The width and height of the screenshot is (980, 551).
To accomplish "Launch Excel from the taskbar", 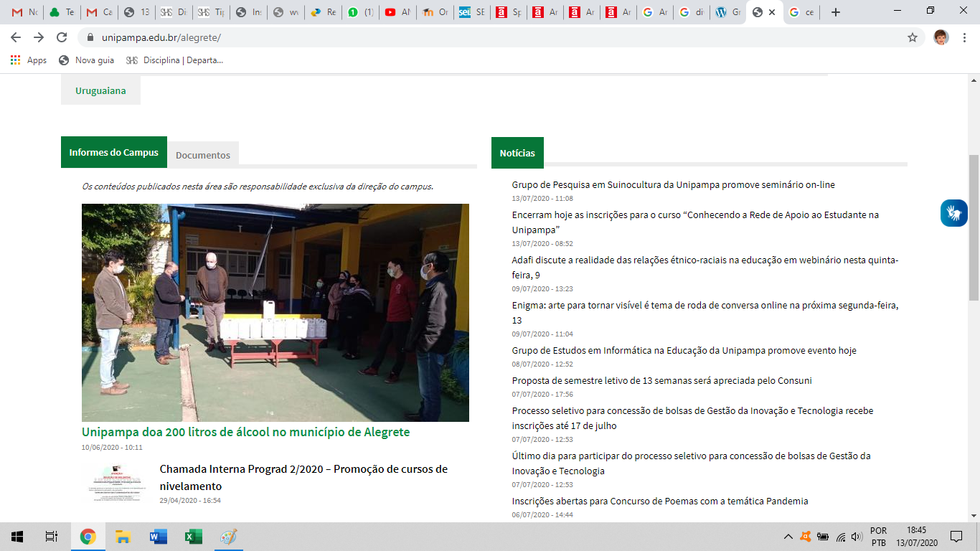I will [193, 536].
